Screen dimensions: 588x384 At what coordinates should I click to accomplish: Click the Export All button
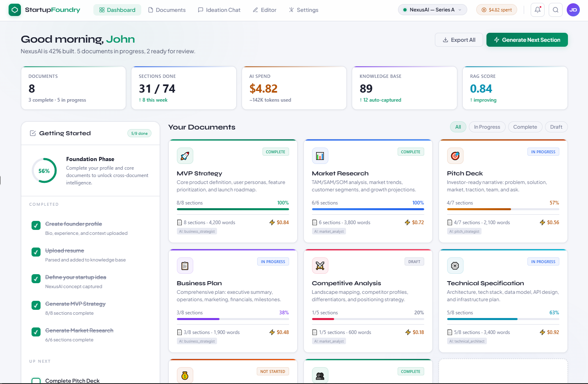(459, 40)
